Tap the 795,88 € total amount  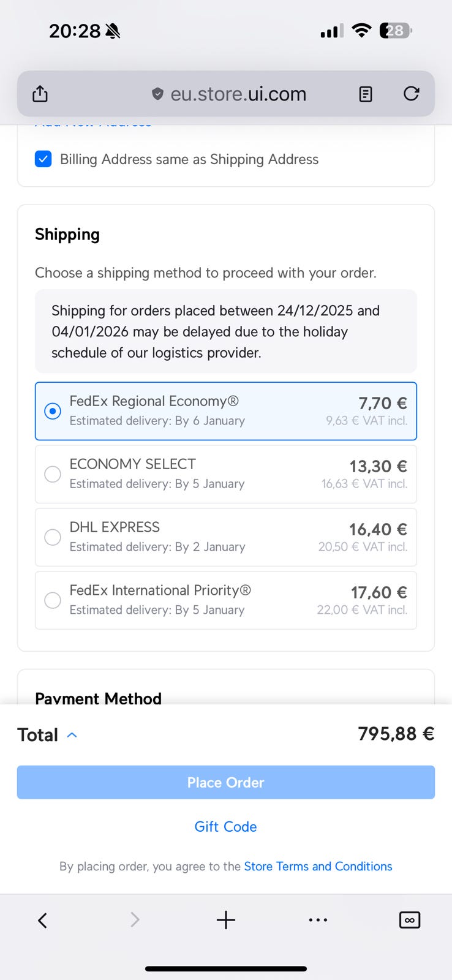click(x=396, y=734)
